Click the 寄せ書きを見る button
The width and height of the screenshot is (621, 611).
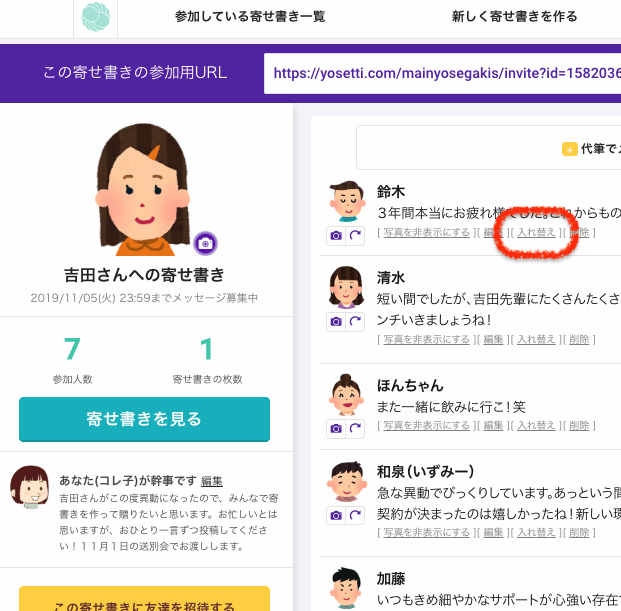click(x=144, y=419)
